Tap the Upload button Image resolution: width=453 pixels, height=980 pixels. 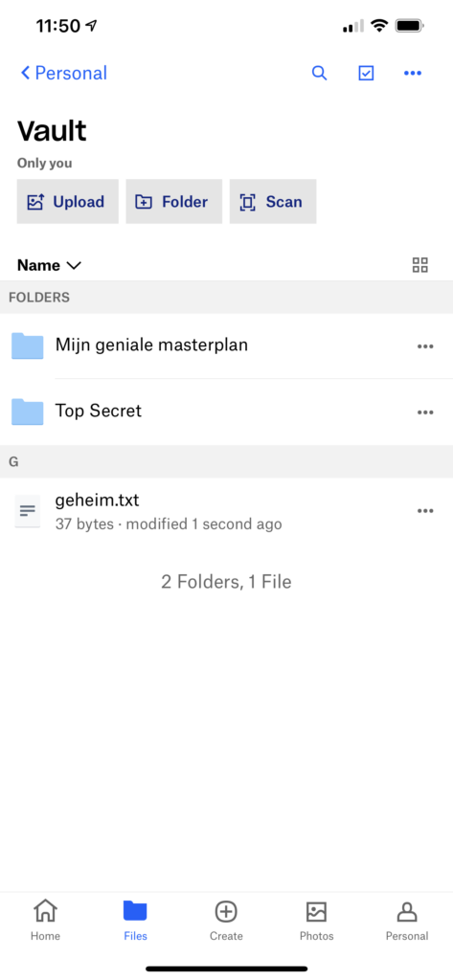68,201
